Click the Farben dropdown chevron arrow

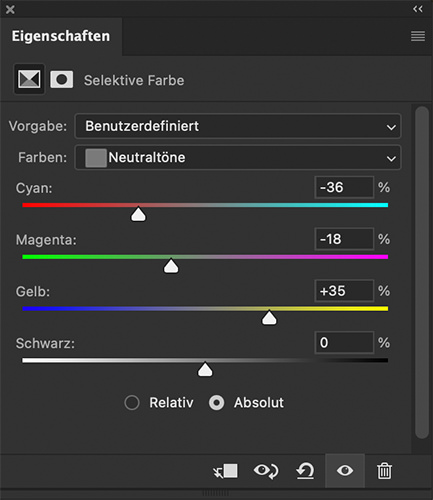coord(391,158)
